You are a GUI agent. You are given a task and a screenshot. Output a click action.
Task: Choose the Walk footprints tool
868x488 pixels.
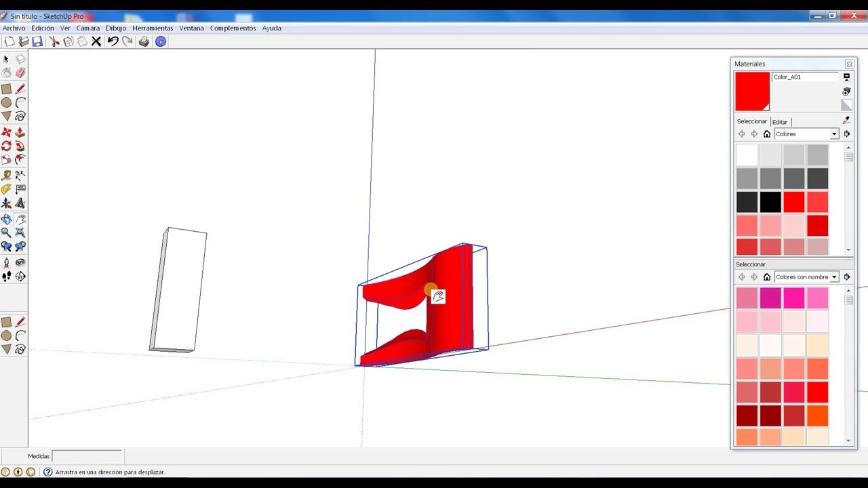click(x=6, y=276)
